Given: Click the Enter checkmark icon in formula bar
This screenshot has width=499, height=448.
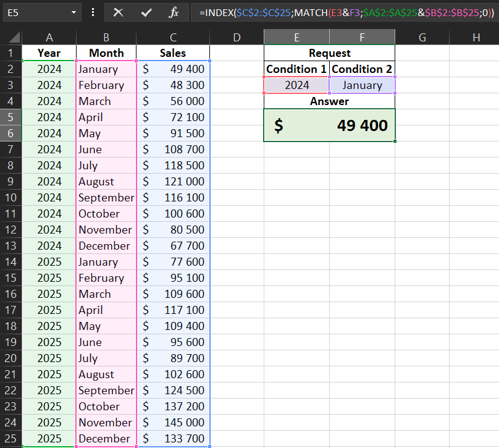Looking at the screenshot, I should (146, 12).
